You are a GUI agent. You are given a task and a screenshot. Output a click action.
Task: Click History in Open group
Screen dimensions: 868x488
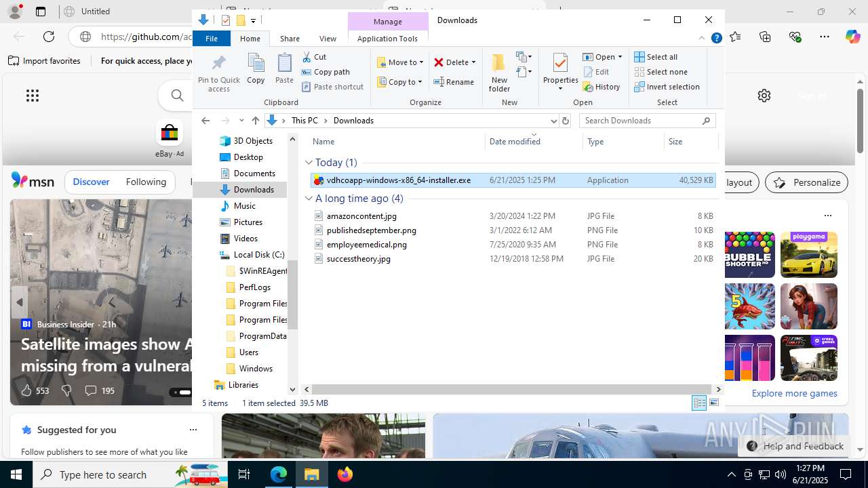(x=601, y=87)
